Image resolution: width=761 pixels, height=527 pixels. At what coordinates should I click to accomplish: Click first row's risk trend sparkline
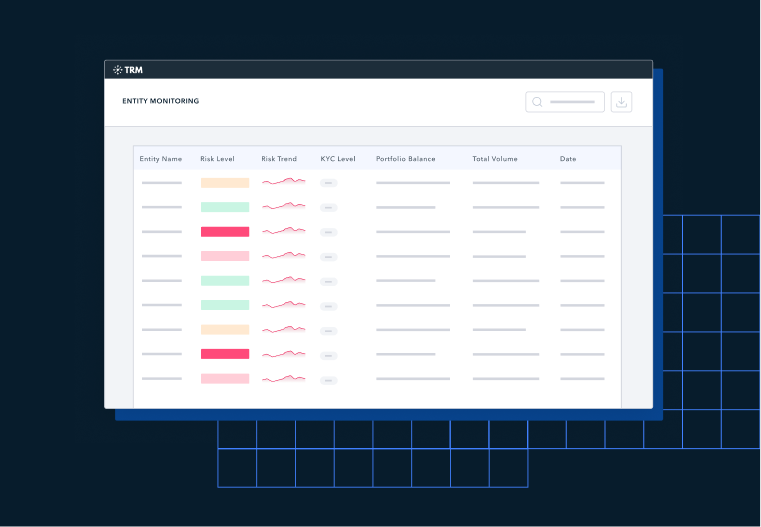(284, 182)
